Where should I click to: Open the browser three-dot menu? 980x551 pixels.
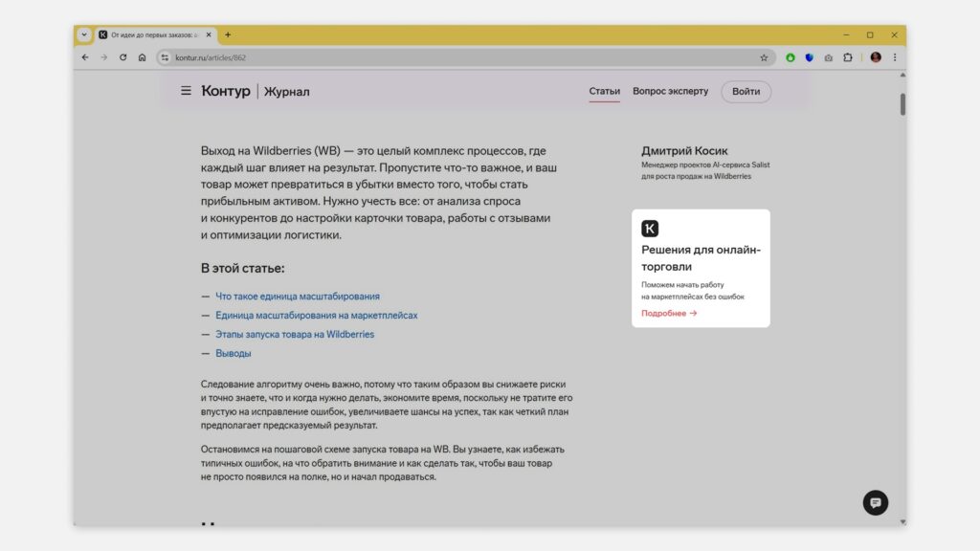pos(895,57)
